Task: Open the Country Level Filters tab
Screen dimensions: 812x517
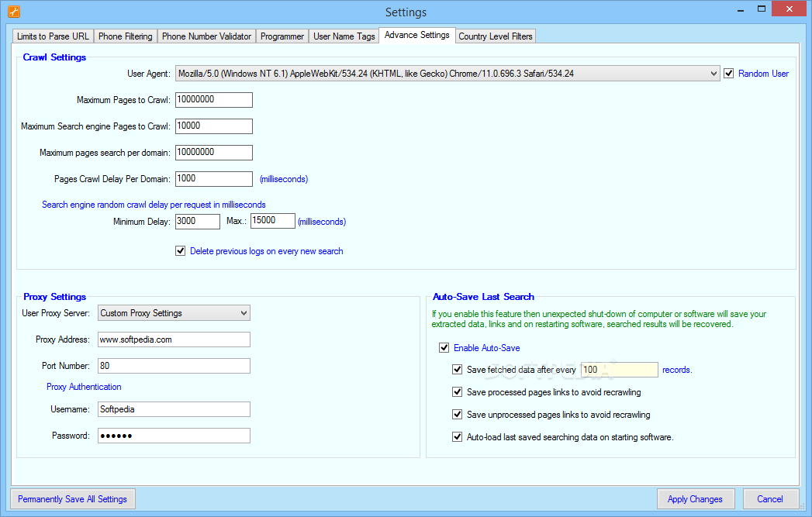Action: click(496, 36)
